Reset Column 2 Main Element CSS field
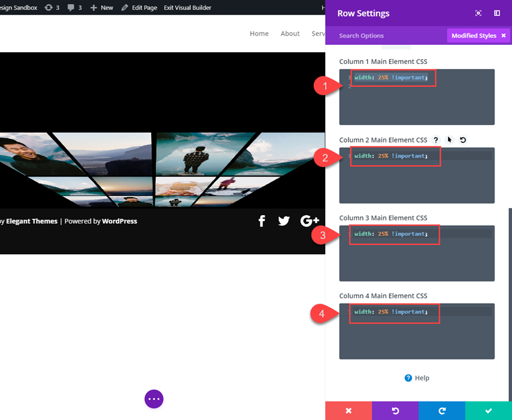The height and width of the screenshot is (420, 512). tap(461, 140)
